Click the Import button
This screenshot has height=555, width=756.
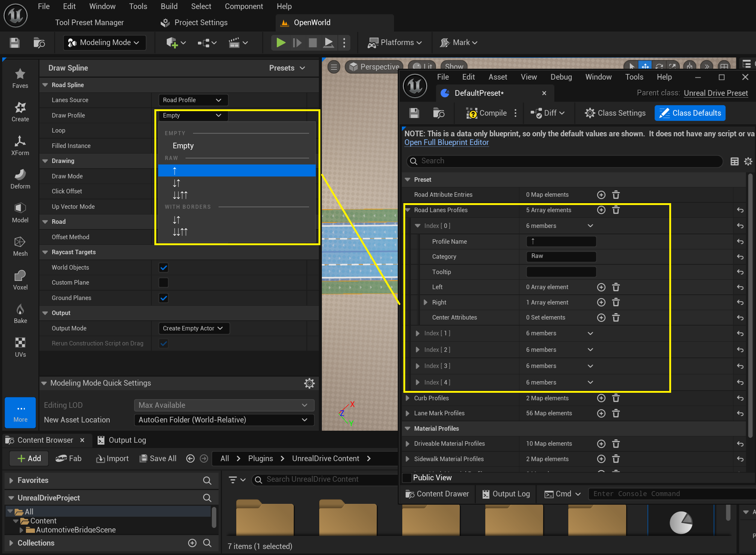tap(112, 458)
